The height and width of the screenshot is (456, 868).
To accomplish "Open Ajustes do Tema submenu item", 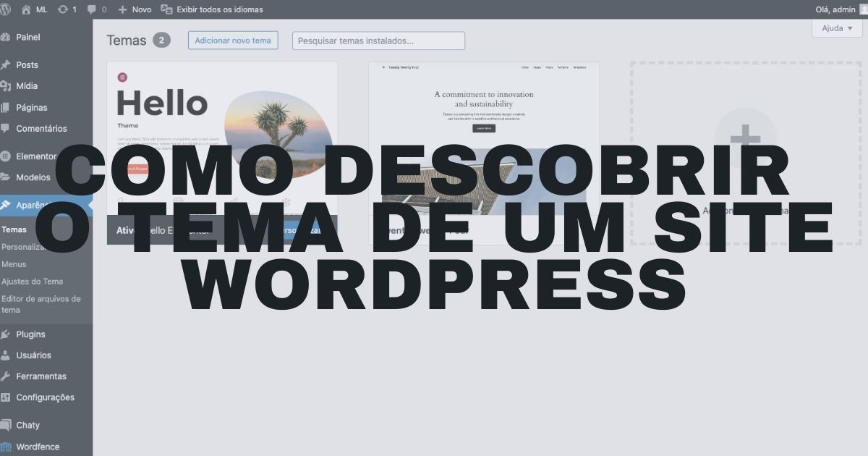I will click(x=32, y=282).
